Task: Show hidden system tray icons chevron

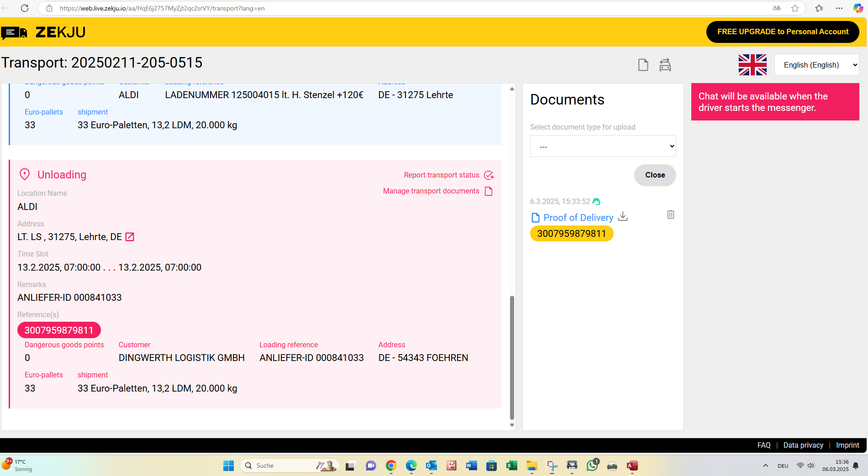Action: pos(765,466)
